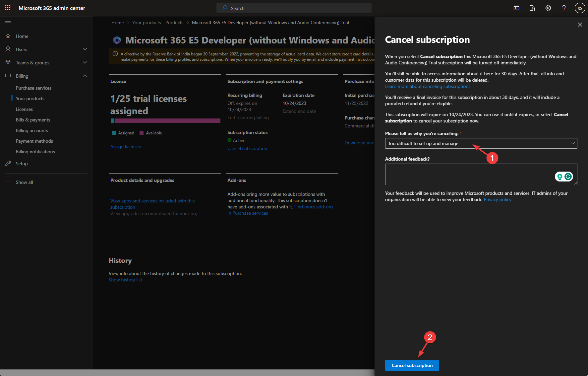Image resolution: width=588 pixels, height=376 pixels.
Task: Open Settings gear icon in header
Action: point(548,8)
